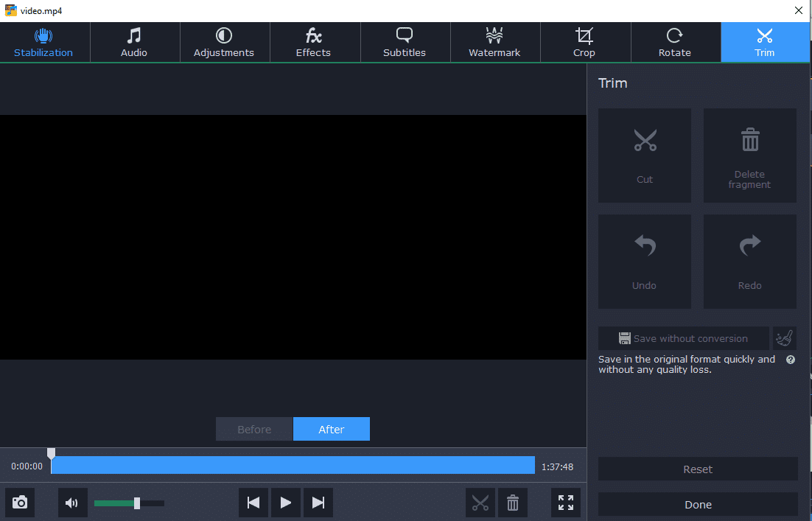Viewport: 812px width, 521px height.
Task: Undo the last trim action
Action: pyautogui.click(x=645, y=262)
